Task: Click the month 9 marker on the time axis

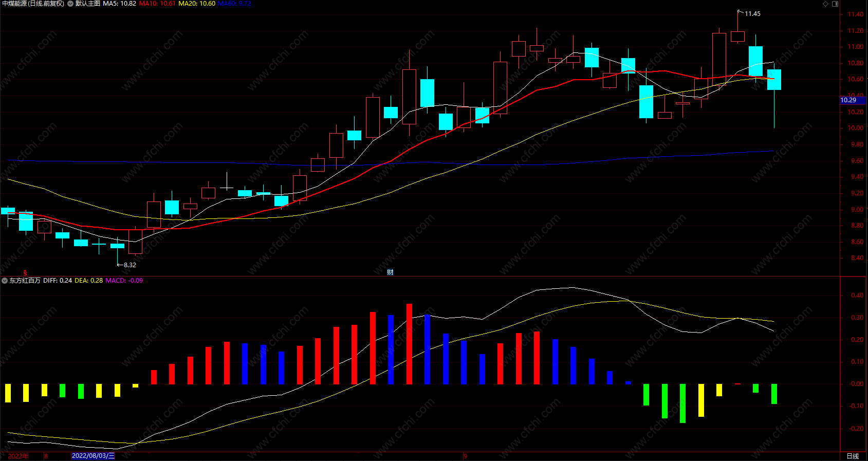Action: coord(466,456)
